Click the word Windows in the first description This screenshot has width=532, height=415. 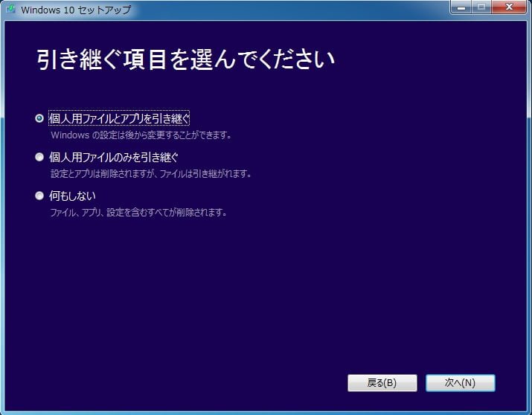point(68,135)
